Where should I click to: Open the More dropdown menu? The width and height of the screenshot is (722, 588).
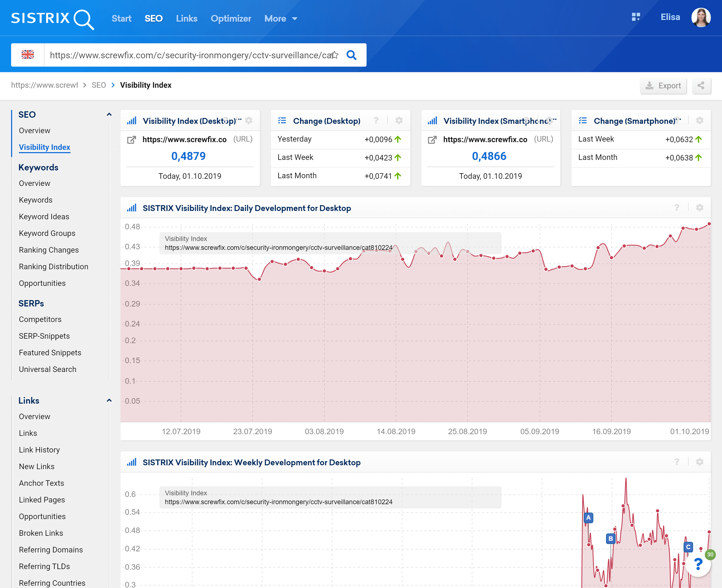(281, 19)
